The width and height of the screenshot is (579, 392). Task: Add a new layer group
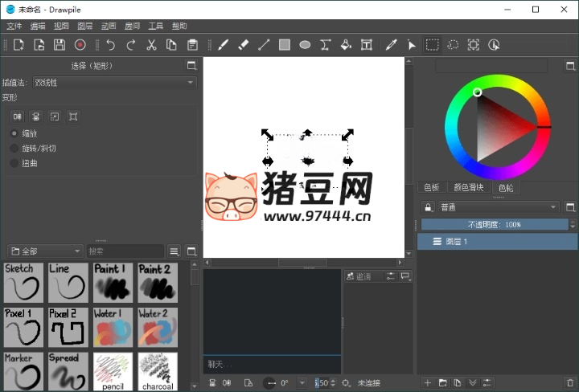click(x=443, y=383)
